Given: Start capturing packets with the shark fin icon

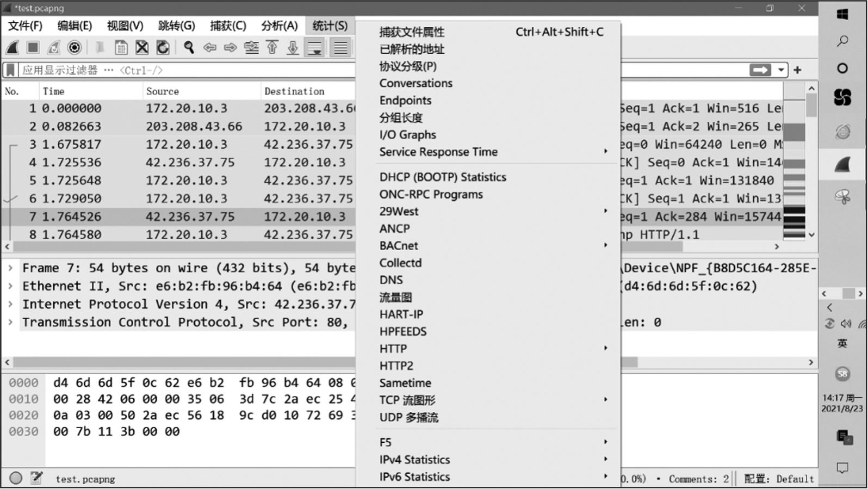Looking at the screenshot, I should click(x=13, y=48).
